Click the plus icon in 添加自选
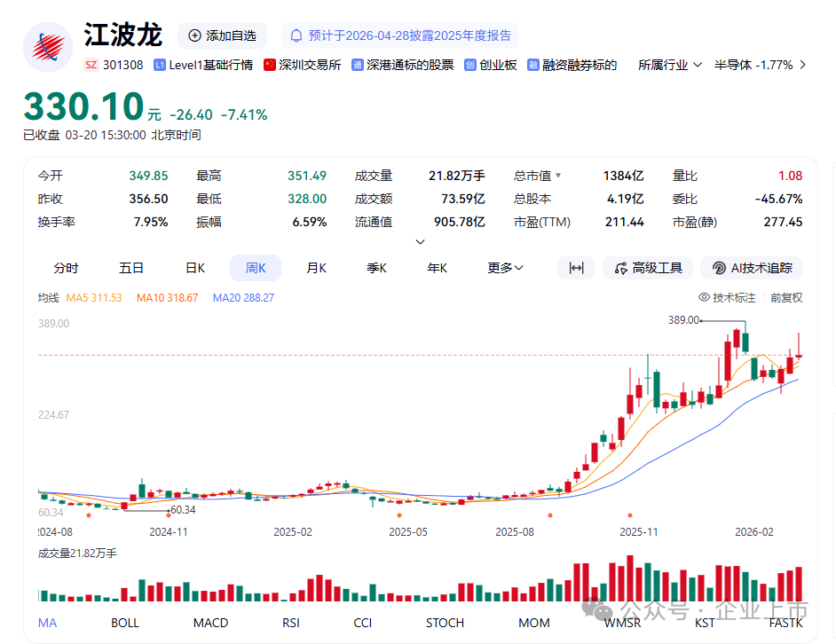The image size is (836, 644). click(x=195, y=35)
